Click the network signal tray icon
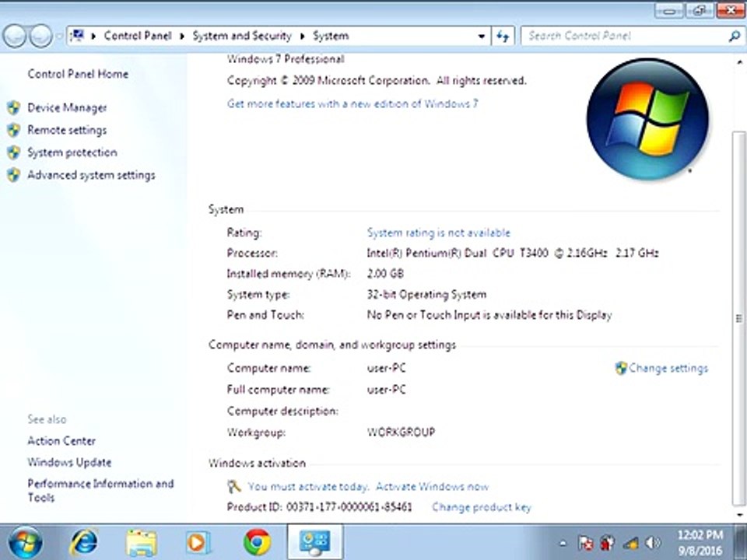The width and height of the screenshot is (747, 560). (631, 543)
